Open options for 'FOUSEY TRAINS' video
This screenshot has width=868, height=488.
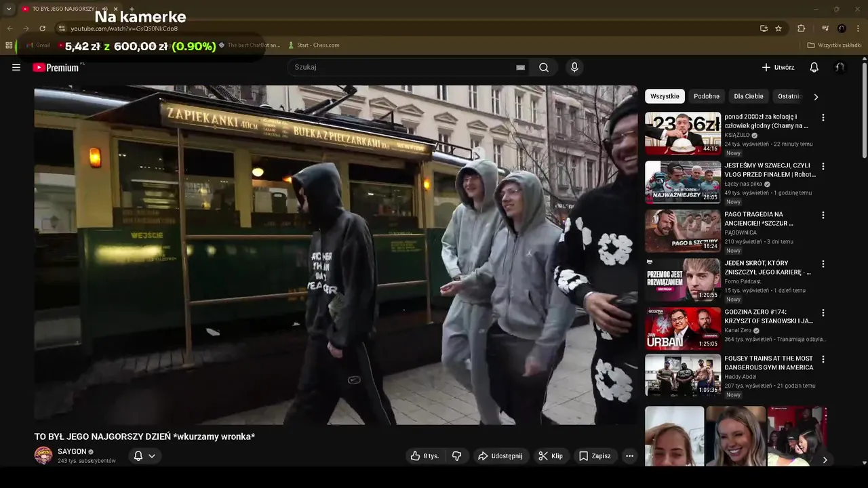tap(823, 359)
